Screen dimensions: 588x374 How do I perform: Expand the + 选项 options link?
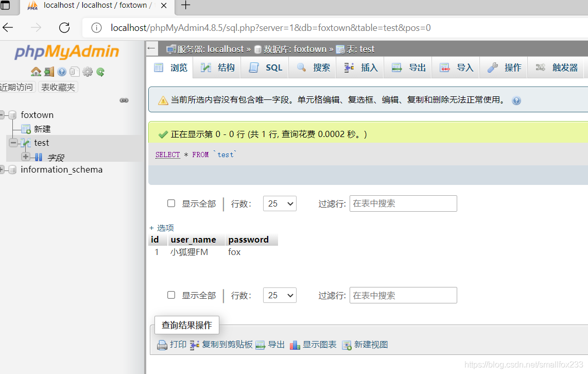click(162, 228)
